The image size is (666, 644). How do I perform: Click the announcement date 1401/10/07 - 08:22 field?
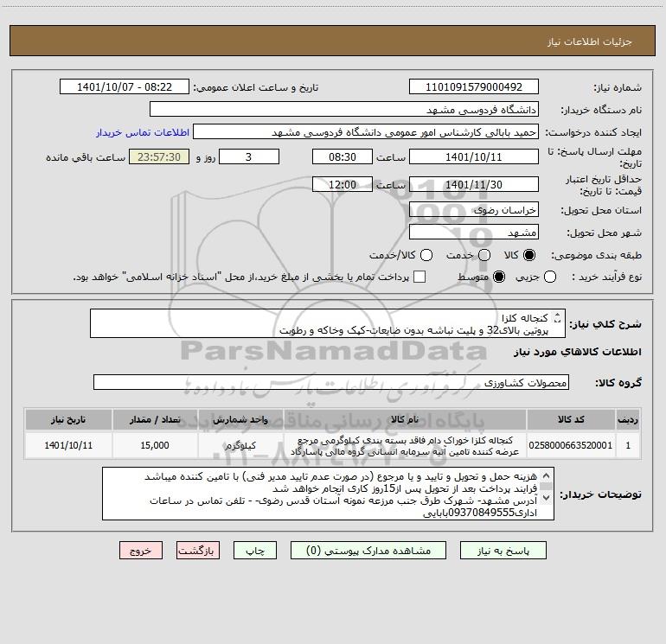coord(125,87)
